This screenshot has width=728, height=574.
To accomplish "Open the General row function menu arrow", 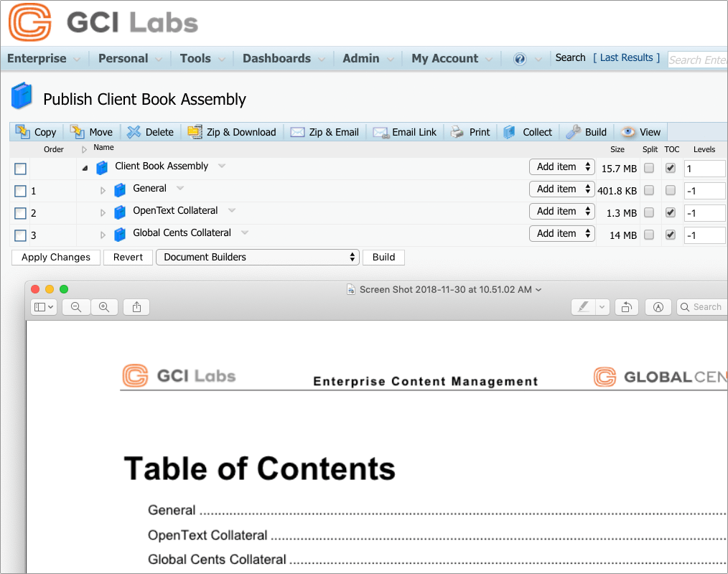I will pos(180,188).
